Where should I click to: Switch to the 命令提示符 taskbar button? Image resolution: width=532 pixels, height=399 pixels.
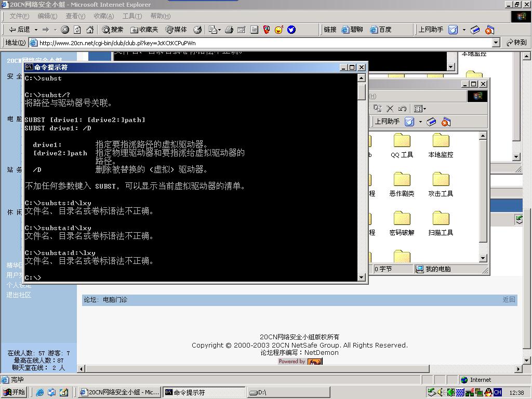pyautogui.click(x=204, y=392)
